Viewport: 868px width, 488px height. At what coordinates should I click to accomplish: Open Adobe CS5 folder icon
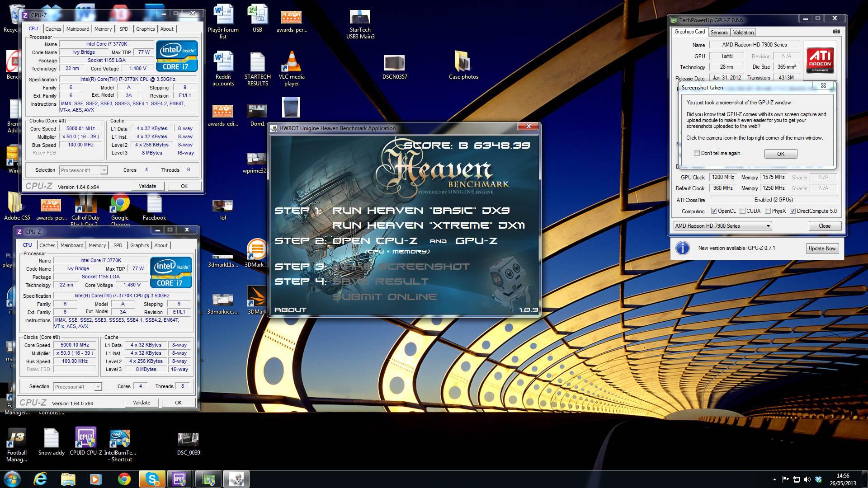(17, 206)
